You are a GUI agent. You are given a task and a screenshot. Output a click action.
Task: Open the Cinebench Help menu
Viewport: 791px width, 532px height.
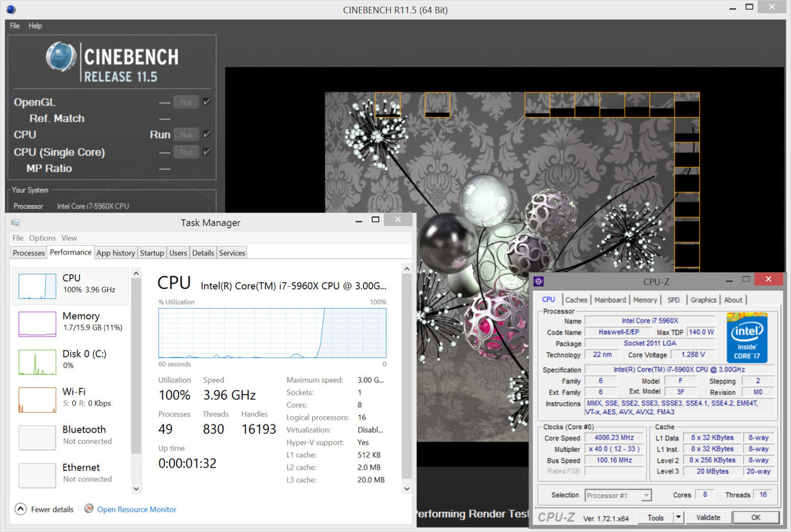(35, 26)
